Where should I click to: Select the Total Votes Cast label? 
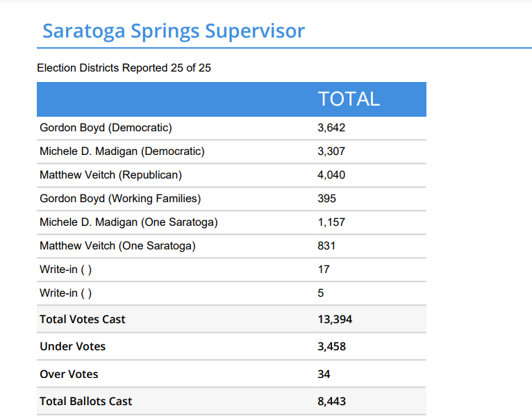[x=83, y=320]
